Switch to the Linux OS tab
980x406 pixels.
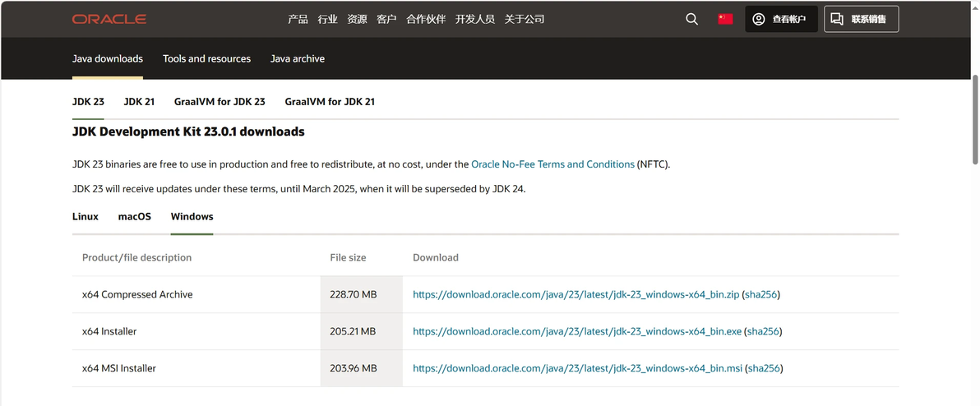pyautogui.click(x=86, y=216)
